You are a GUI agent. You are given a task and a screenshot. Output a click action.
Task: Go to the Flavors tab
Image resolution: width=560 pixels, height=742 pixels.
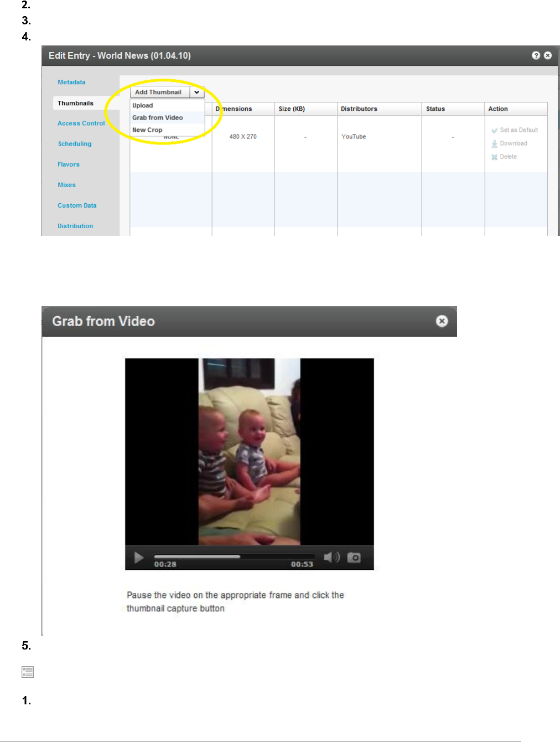tap(69, 164)
